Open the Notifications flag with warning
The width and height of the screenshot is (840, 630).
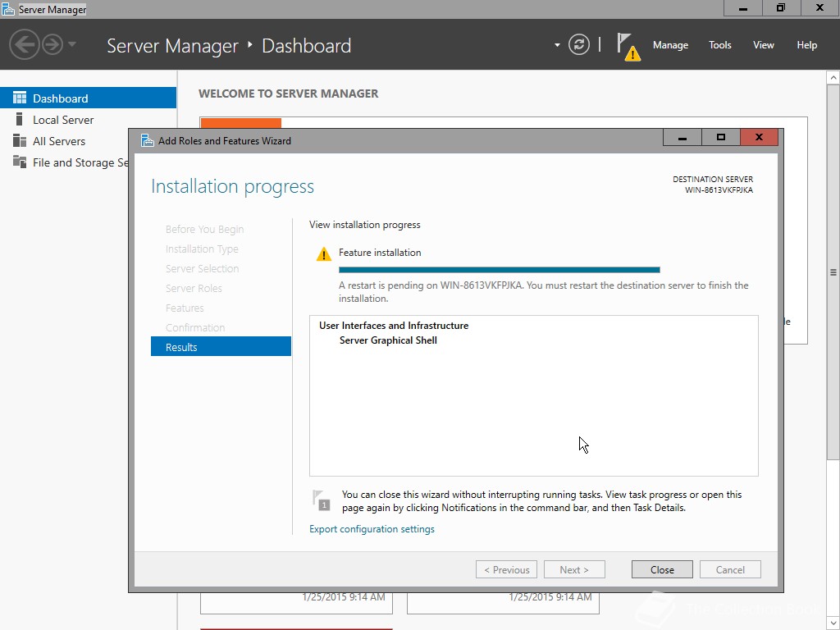click(628, 47)
